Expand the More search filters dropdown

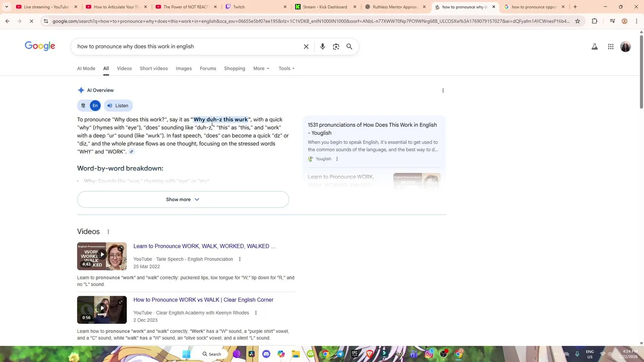tap(261, 68)
